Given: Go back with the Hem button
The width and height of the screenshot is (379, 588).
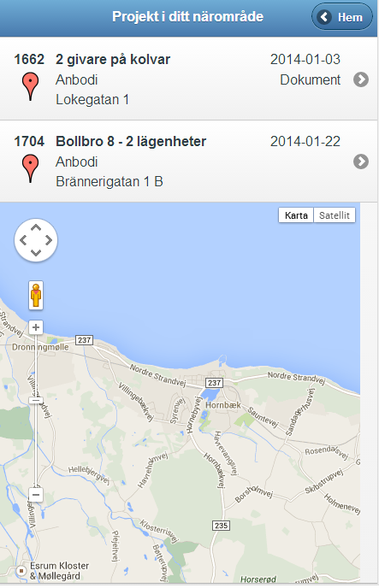Looking at the screenshot, I should tap(342, 17).
